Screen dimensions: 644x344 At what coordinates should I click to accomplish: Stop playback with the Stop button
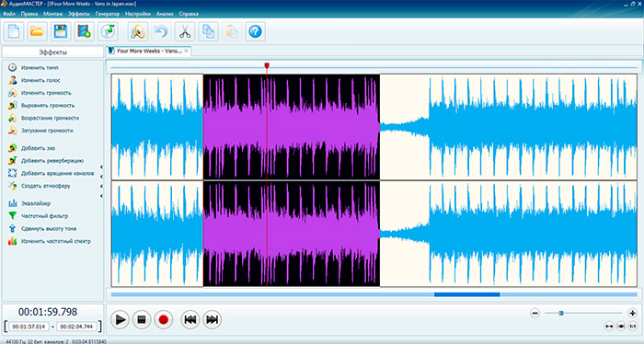pos(142,319)
